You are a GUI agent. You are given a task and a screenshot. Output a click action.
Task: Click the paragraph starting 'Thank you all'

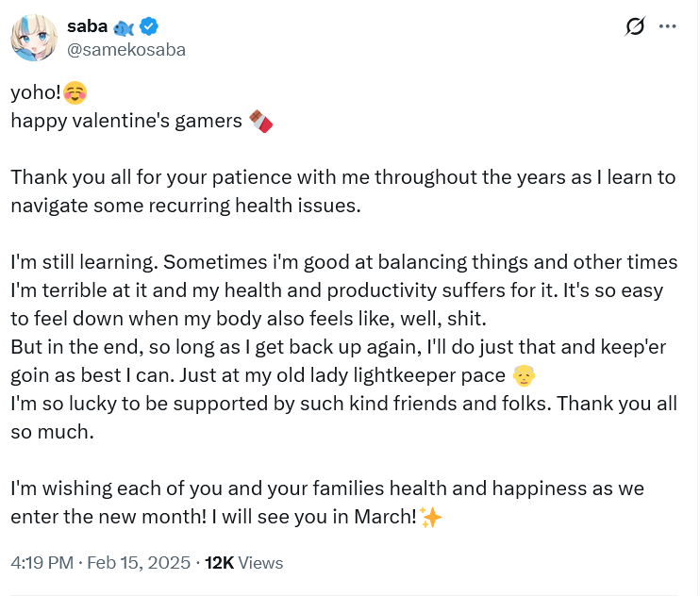(342, 191)
